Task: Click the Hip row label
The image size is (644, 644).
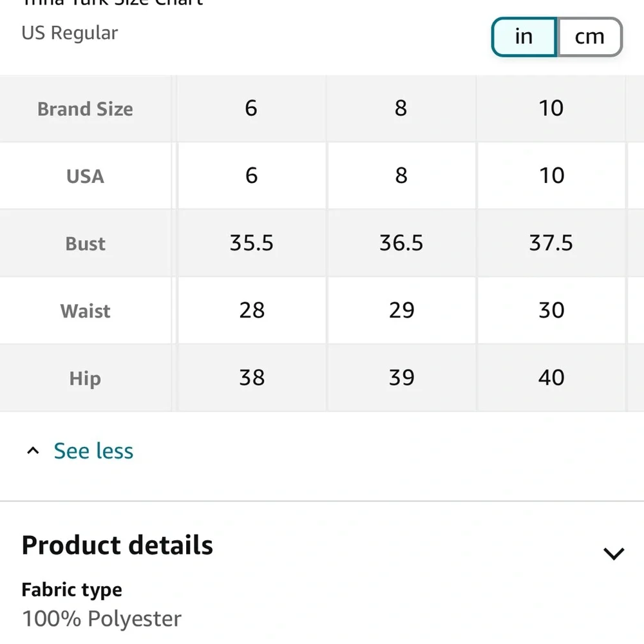Action: [x=85, y=378]
